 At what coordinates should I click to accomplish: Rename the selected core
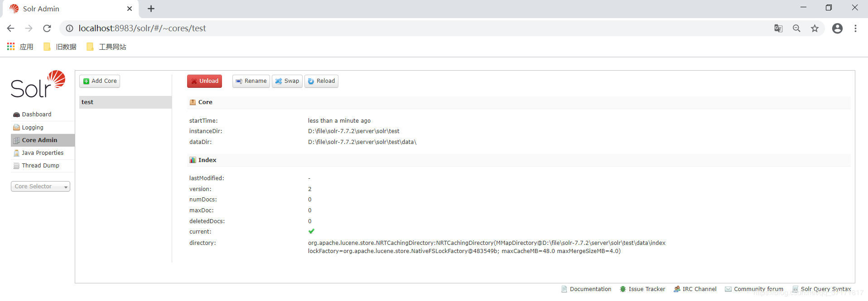[x=251, y=81]
